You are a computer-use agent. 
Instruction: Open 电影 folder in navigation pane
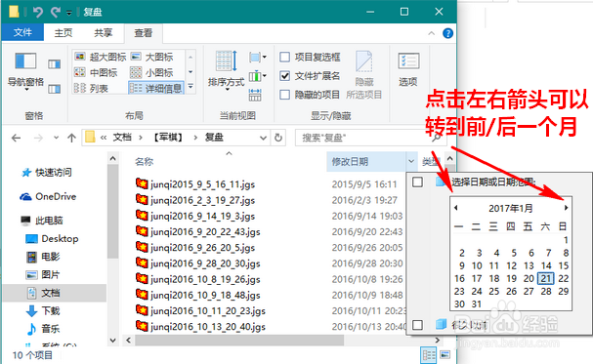pos(43,257)
